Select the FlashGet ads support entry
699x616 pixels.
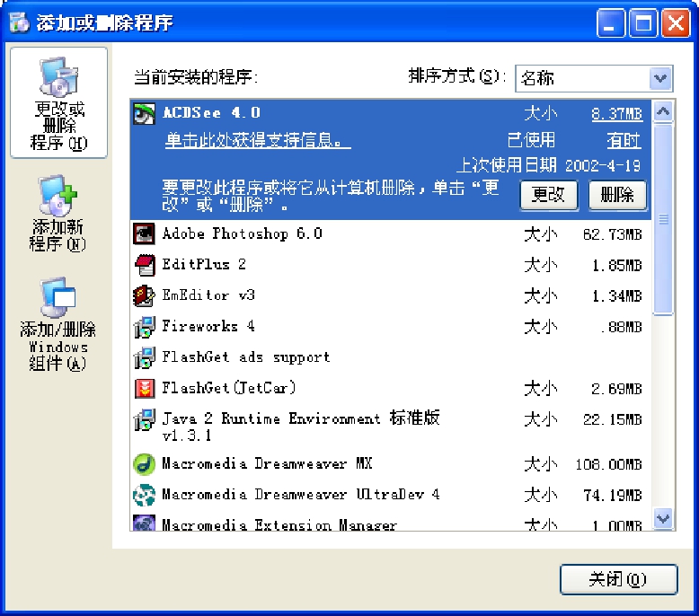pyautogui.click(x=391, y=357)
